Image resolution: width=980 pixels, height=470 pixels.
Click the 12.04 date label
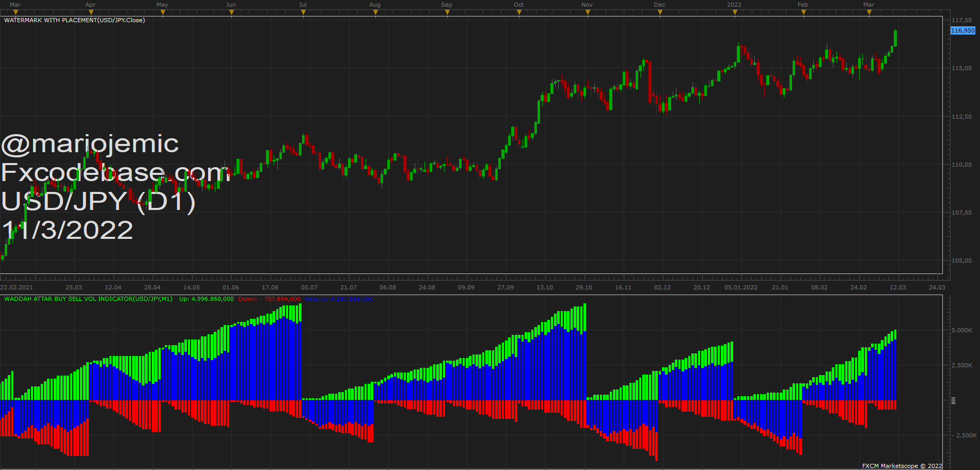tap(113, 287)
